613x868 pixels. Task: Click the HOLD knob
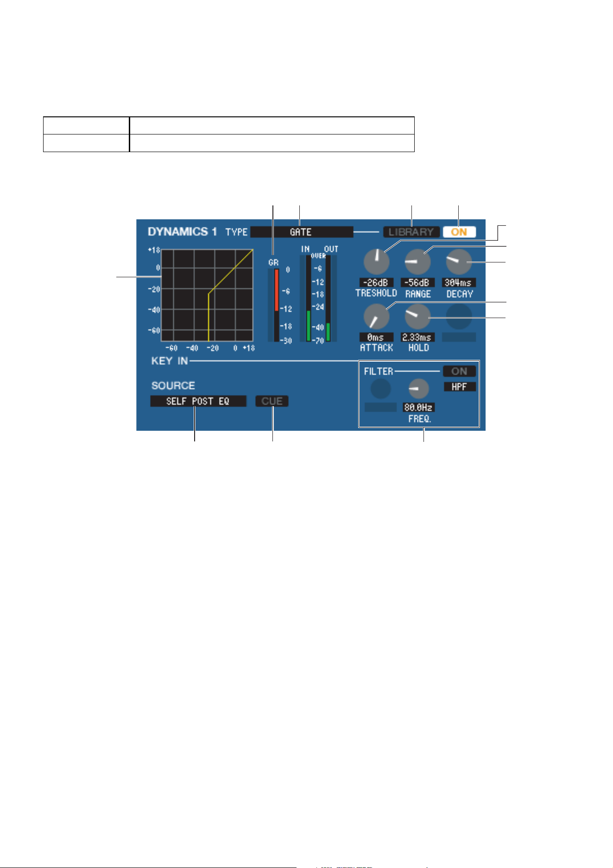[417, 317]
